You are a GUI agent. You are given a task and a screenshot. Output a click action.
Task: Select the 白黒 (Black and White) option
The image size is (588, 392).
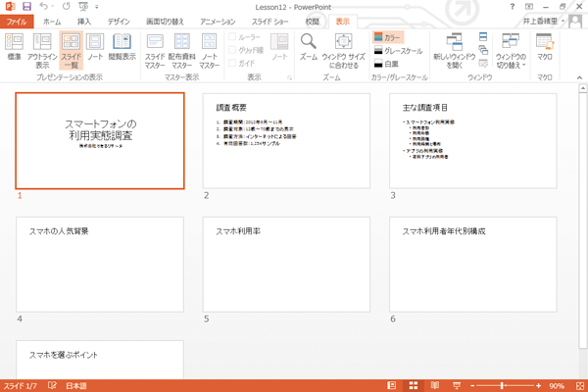(x=392, y=62)
